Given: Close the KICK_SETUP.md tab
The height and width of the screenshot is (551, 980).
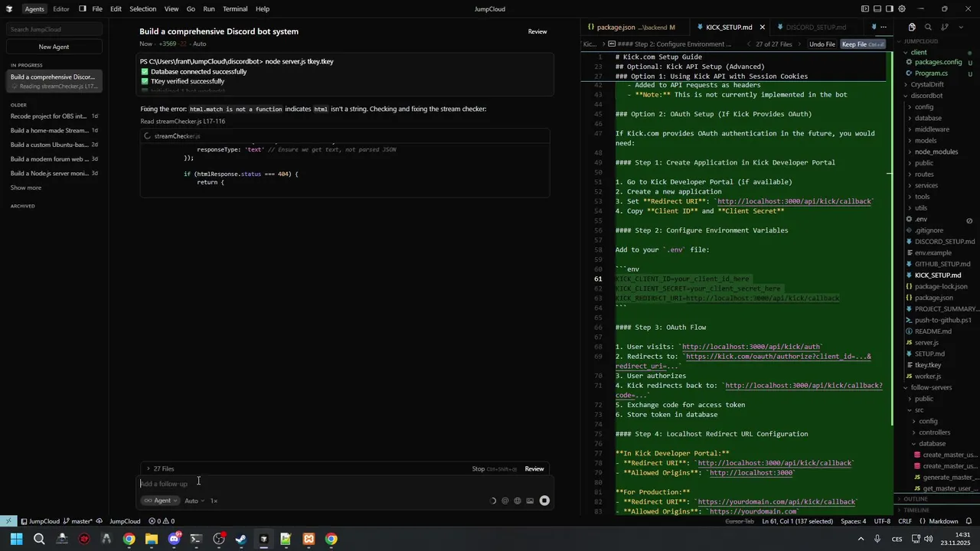Looking at the screenshot, I should click(x=763, y=28).
